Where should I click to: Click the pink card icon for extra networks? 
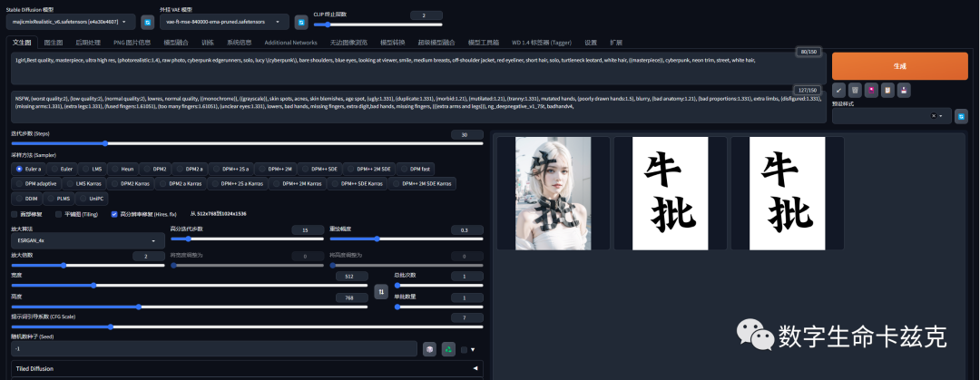[x=871, y=91]
